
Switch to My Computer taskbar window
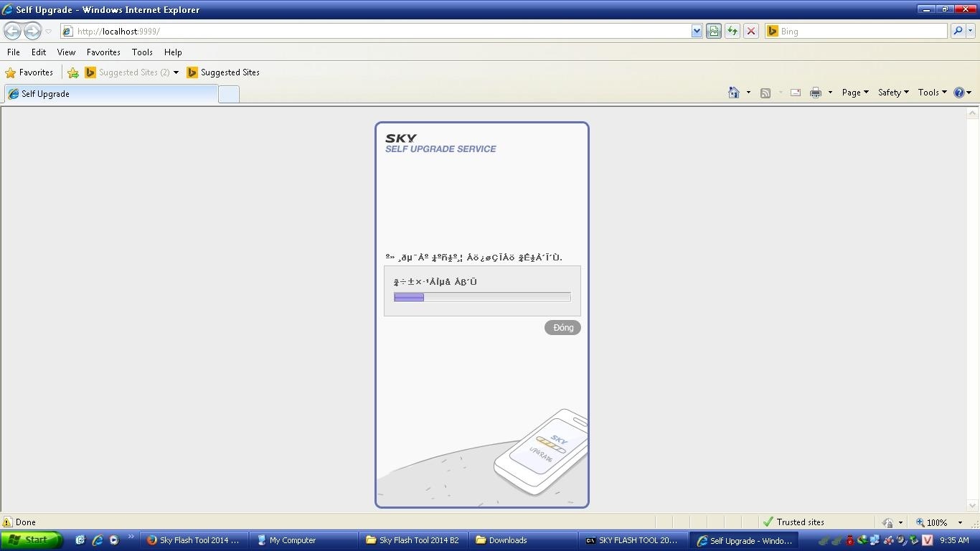click(304, 540)
